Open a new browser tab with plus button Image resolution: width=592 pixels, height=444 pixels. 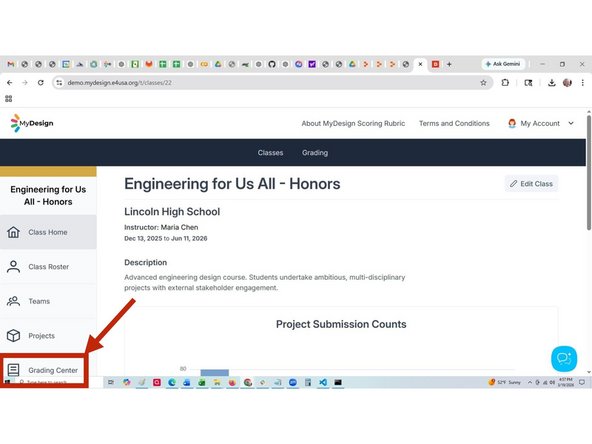[x=449, y=64]
